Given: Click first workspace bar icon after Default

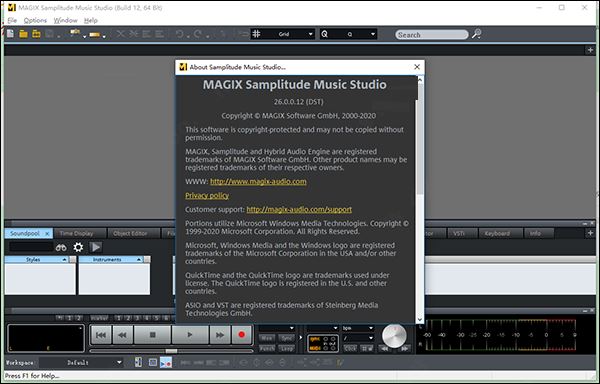Looking at the screenshot, I should [x=139, y=362].
